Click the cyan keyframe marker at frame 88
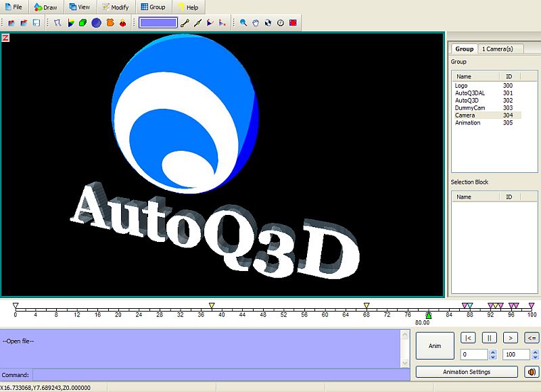Viewport: 541px width, 392px height. point(470,305)
